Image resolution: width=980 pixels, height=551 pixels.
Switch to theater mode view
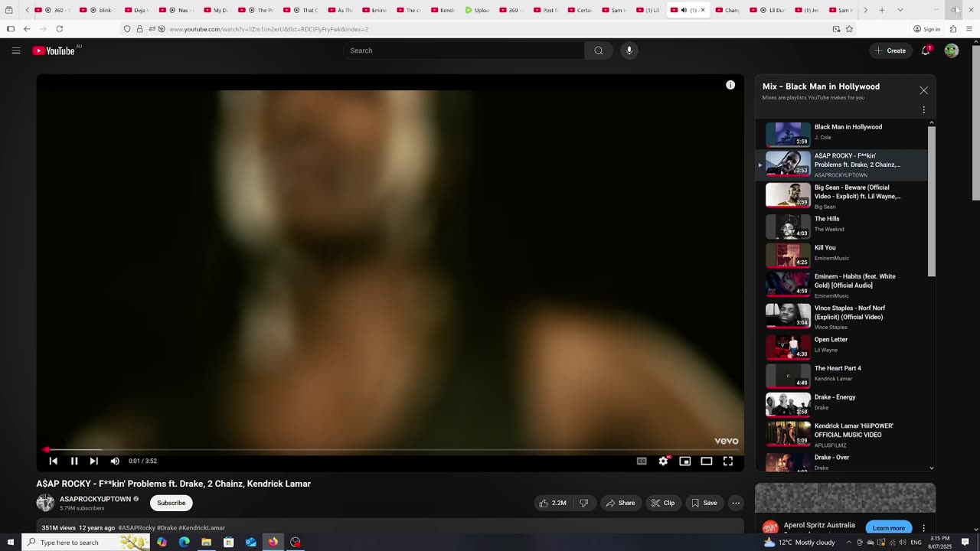[x=707, y=461]
